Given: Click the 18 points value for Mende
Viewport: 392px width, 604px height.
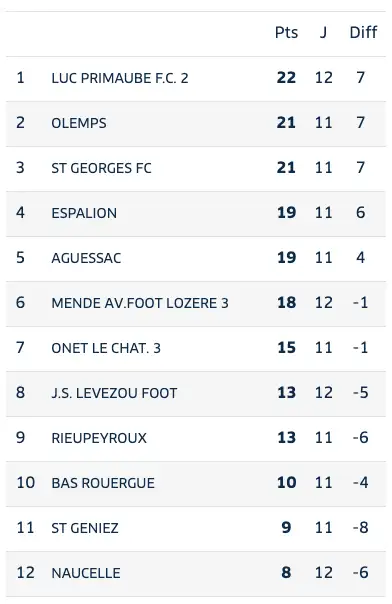Looking at the screenshot, I should [286, 303].
